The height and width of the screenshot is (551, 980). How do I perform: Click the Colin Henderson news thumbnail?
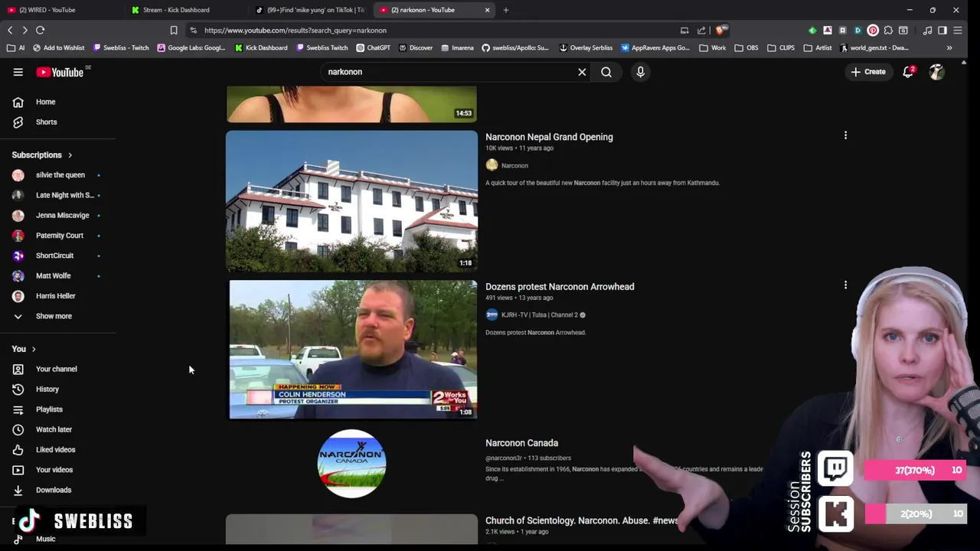pyautogui.click(x=353, y=350)
